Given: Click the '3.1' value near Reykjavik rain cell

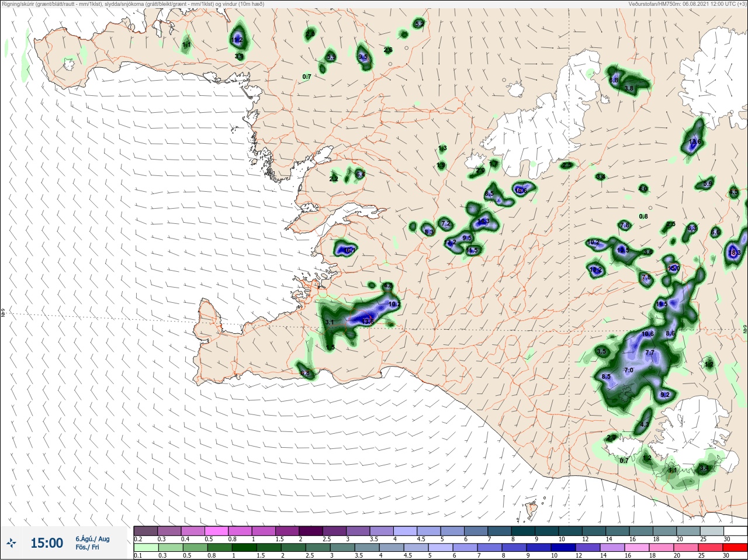Looking at the screenshot, I should point(329,322).
